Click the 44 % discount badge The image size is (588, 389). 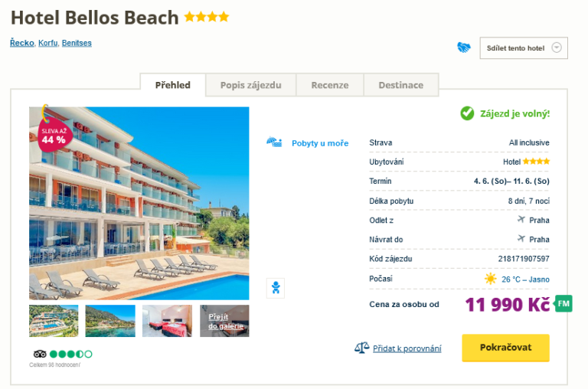point(54,135)
